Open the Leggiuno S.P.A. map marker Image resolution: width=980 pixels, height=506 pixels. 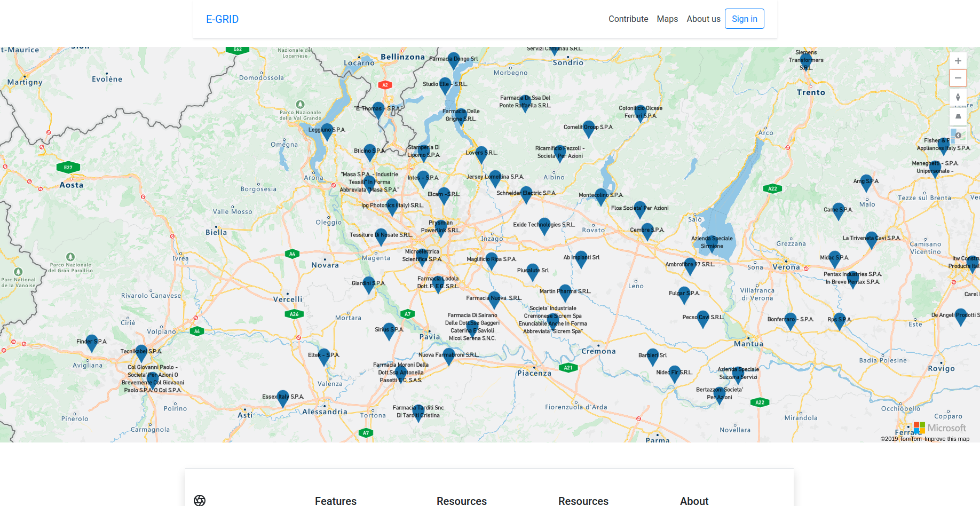tap(327, 131)
